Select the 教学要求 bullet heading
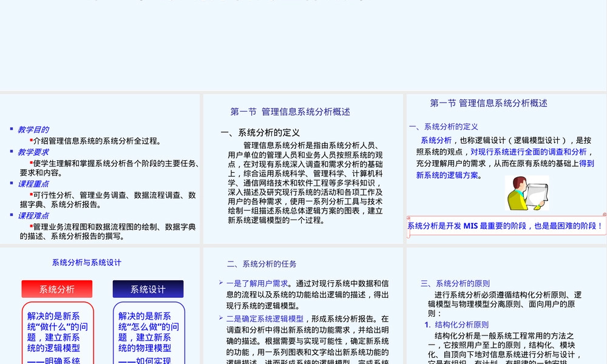This screenshot has width=607, height=364. [33, 152]
